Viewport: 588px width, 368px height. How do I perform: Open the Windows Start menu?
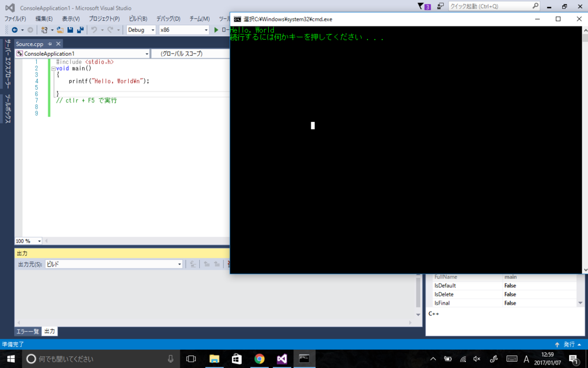coord(11,359)
